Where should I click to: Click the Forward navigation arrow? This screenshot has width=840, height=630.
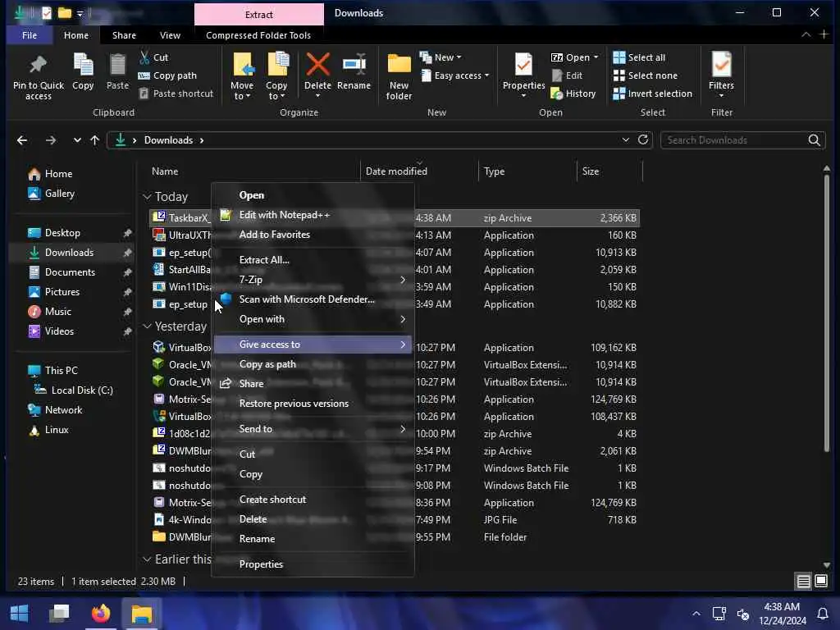(50, 140)
